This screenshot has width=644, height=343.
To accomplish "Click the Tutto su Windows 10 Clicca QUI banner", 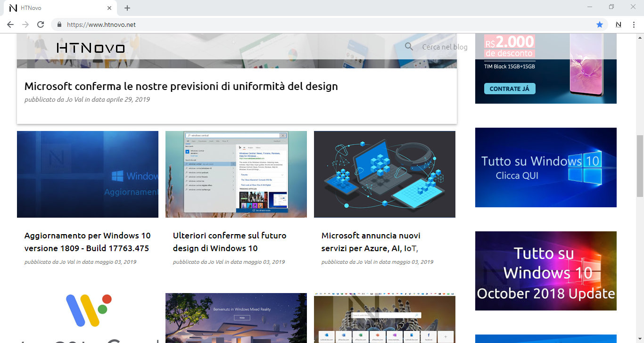I will [x=545, y=167].
